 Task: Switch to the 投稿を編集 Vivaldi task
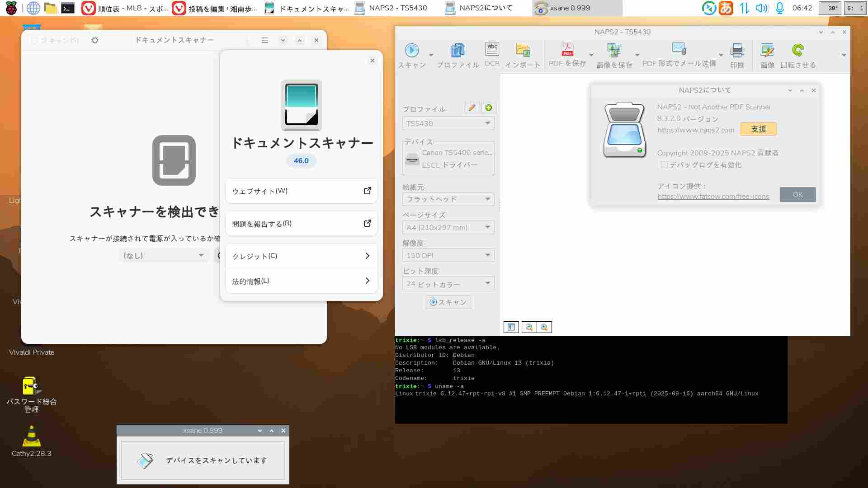coord(216,8)
